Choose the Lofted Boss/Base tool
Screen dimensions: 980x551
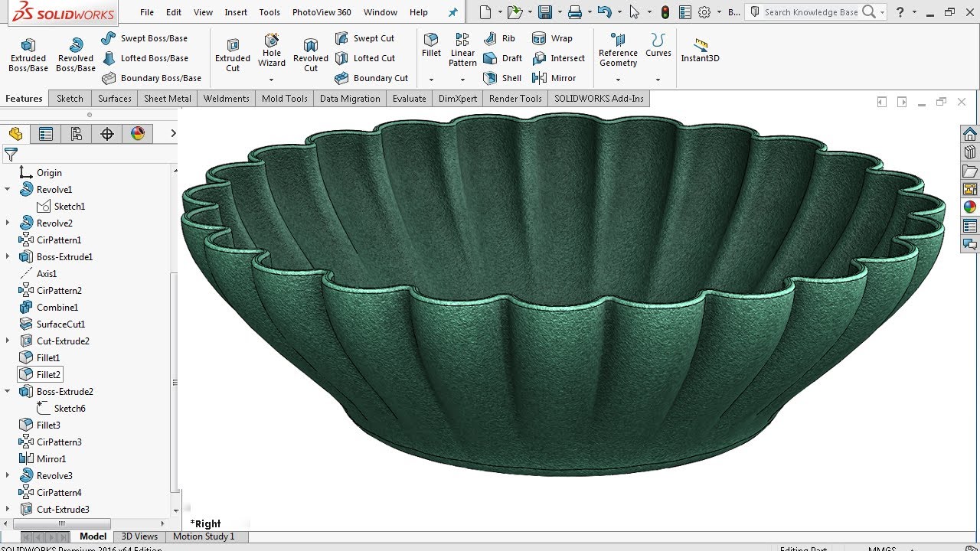(144, 58)
